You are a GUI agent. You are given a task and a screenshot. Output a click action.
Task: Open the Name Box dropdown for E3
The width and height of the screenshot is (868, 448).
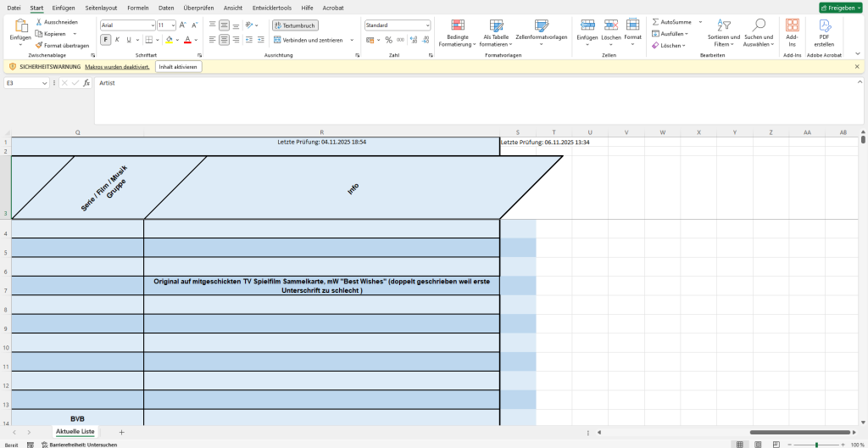coord(45,83)
